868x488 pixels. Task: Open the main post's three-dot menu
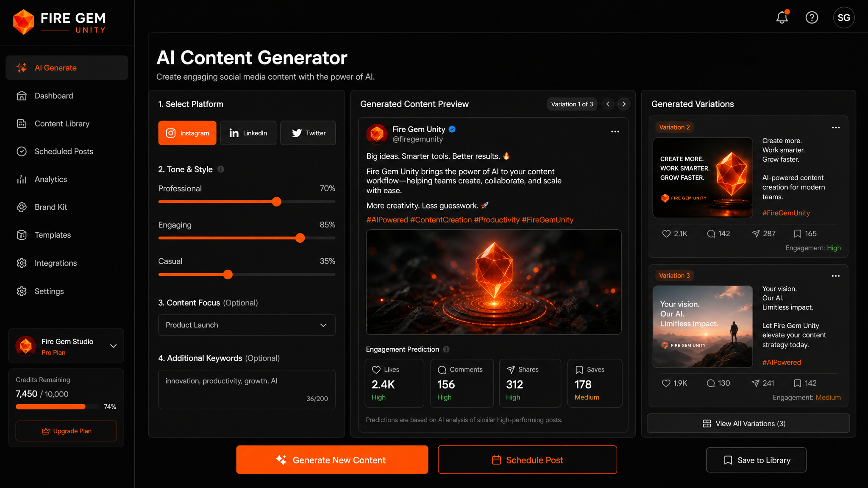(x=615, y=132)
